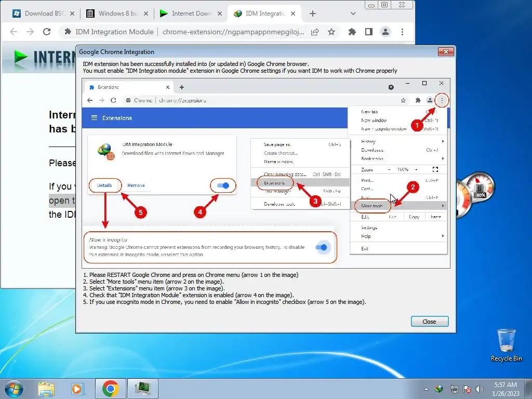Switch to the Internet Down Chrome tab
The height and width of the screenshot is (399, 532).
coord(191,14)
